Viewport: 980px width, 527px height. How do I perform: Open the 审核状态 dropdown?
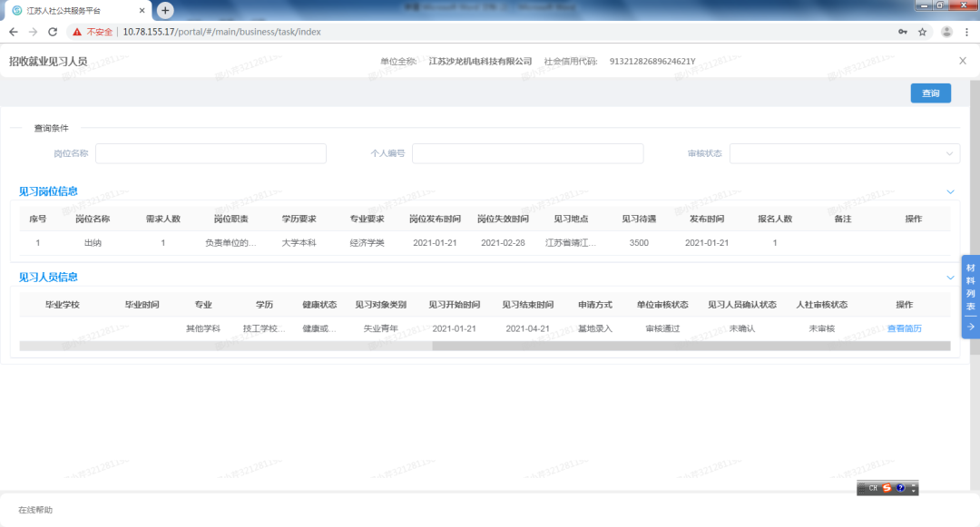(844, 153)
